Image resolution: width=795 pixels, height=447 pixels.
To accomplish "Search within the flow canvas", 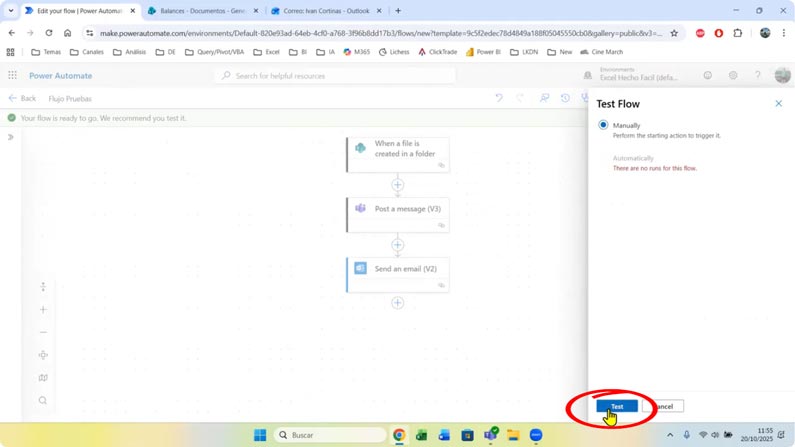I will tap(43, 401).
